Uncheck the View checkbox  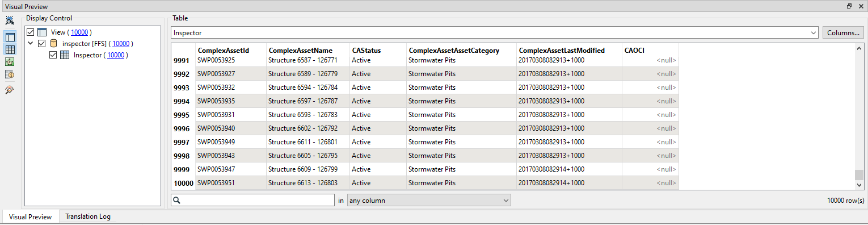coord(31,32)
